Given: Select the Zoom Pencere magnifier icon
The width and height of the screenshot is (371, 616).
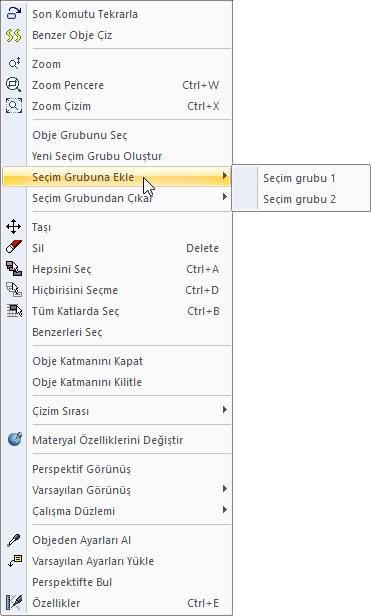Looking at the screenshot, I should pyautogui.click(x=14, y=85).
